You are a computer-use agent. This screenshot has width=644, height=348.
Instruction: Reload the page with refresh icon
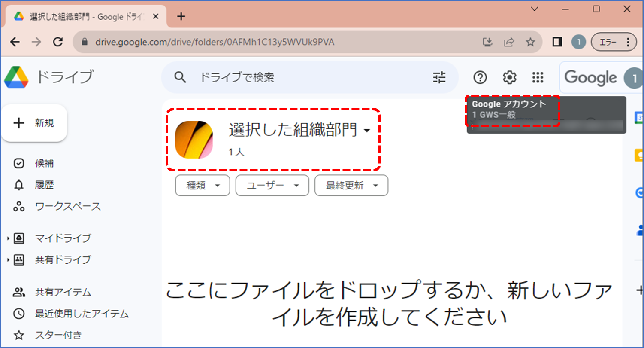(x=58, y=42)
